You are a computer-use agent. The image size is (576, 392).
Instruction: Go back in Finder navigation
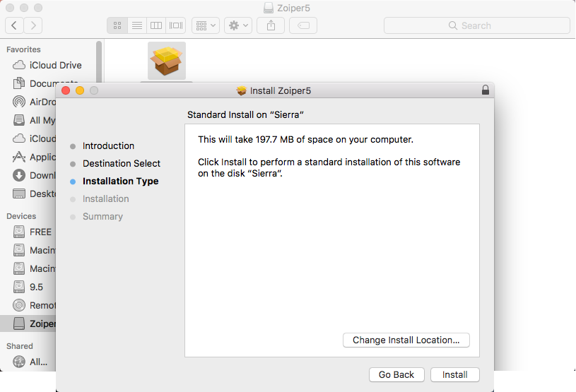tap(15, 25)
